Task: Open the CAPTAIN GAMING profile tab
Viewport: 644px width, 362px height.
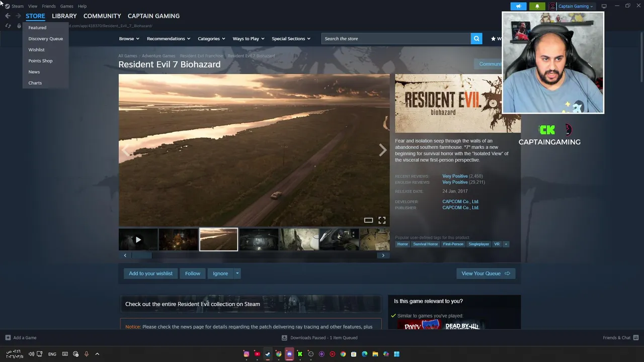Action: pyautogui.click(x=153, y=16)
